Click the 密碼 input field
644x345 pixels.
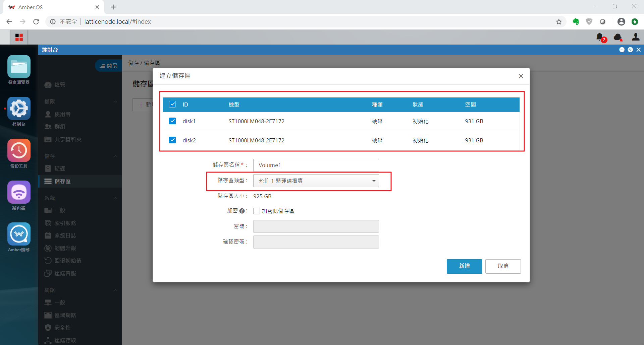tap(316, 226)
